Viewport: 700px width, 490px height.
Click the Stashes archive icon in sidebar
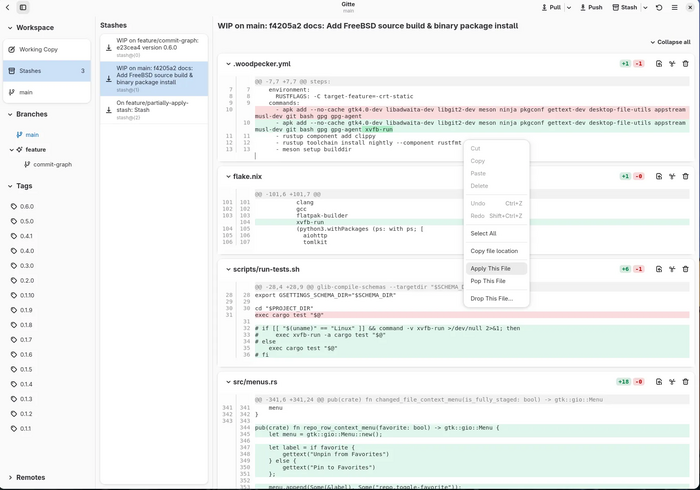[x=12, y=71]
